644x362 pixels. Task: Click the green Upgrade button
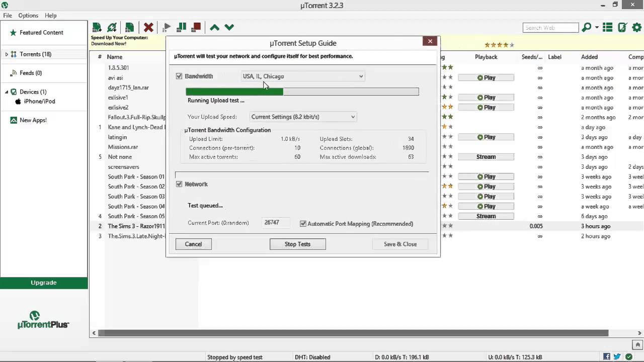(x=44, y=283)
